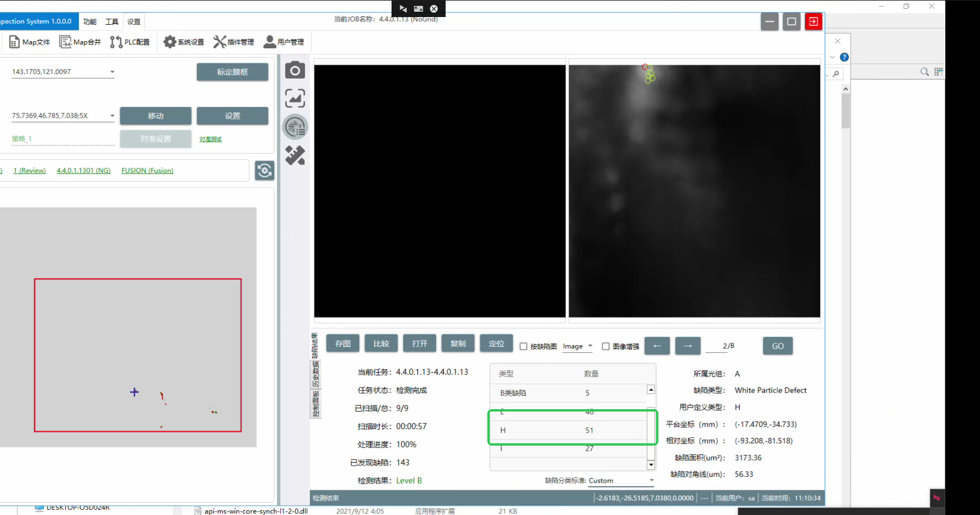This screenshot has width=980, height=515.
Task: Click the camera capture icon
Action: click(295, 71)
